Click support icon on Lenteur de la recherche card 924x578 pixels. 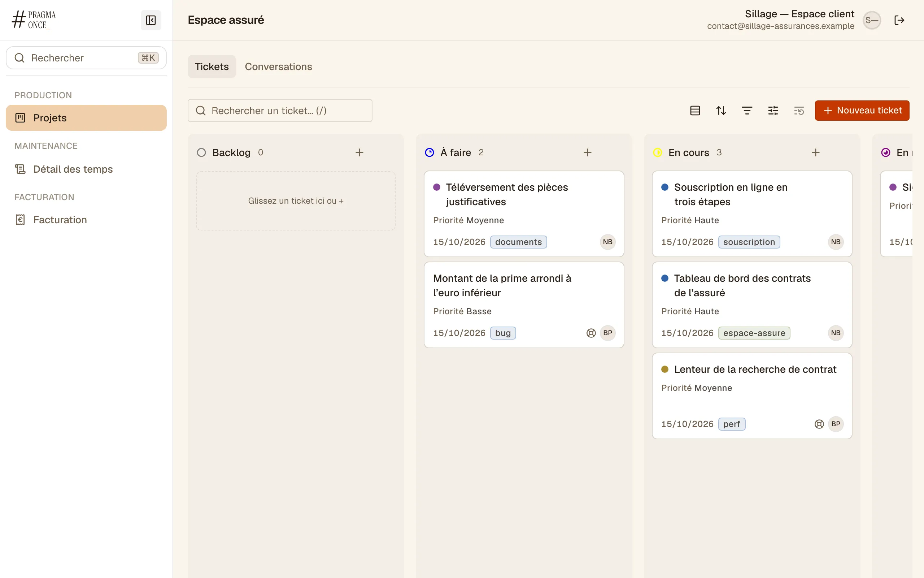coord(819,424)
